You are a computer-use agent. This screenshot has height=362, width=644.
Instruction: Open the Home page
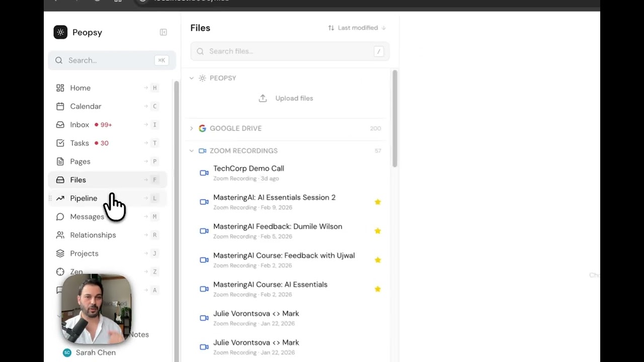[108, 88]
